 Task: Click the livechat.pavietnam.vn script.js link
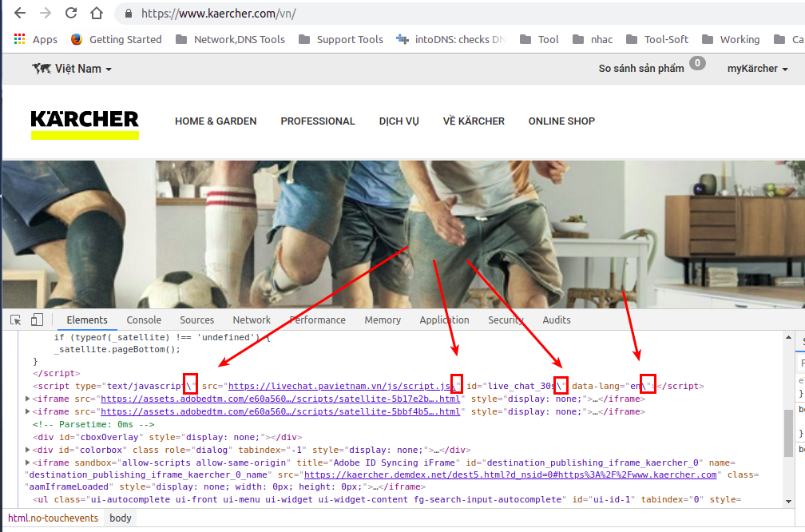click(x=340, y=386)
